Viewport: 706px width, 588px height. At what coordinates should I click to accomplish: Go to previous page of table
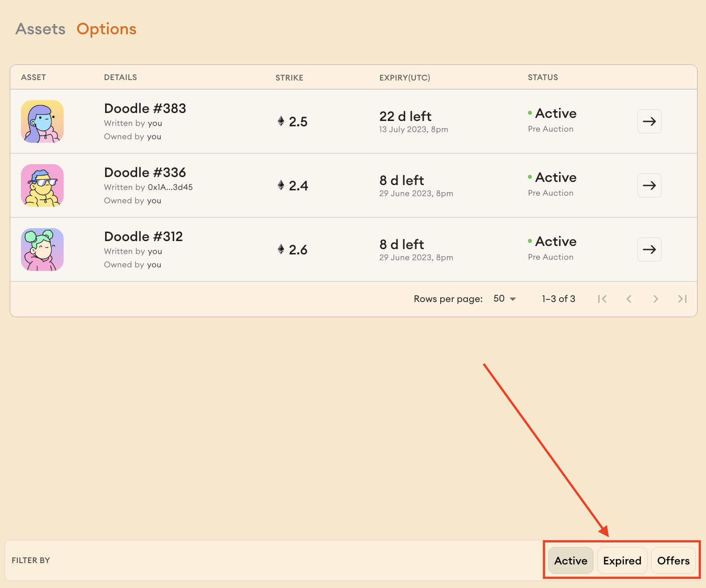(x=629, y=299)
